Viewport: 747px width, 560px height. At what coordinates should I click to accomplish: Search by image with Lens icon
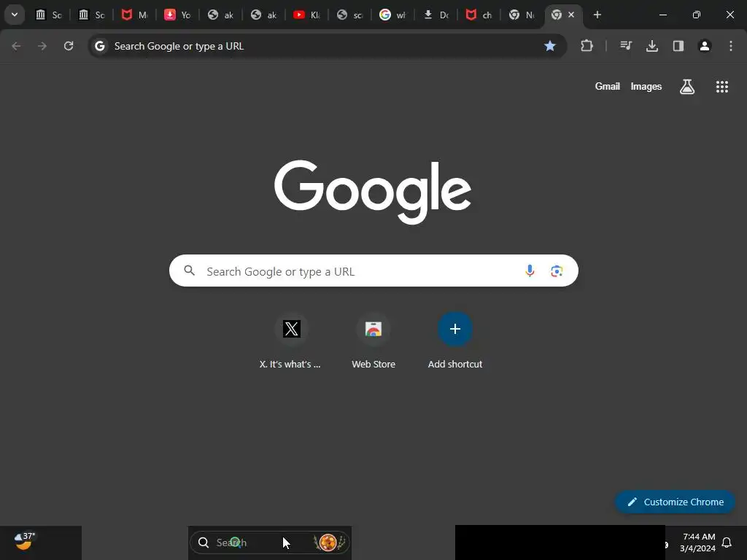[x=557, y=271]
